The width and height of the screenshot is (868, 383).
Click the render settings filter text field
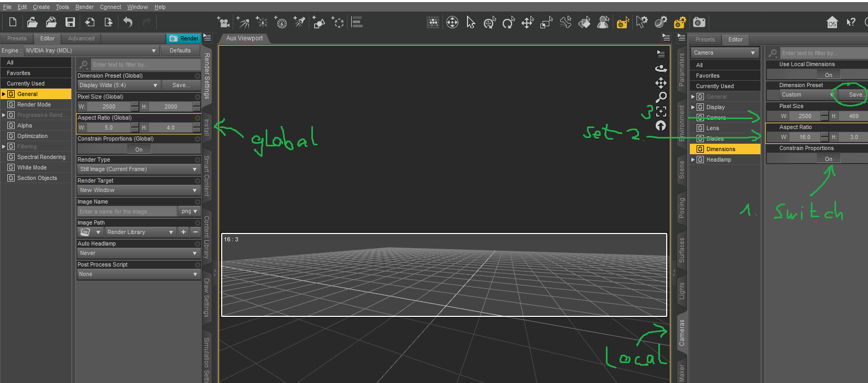pos(146,65)
